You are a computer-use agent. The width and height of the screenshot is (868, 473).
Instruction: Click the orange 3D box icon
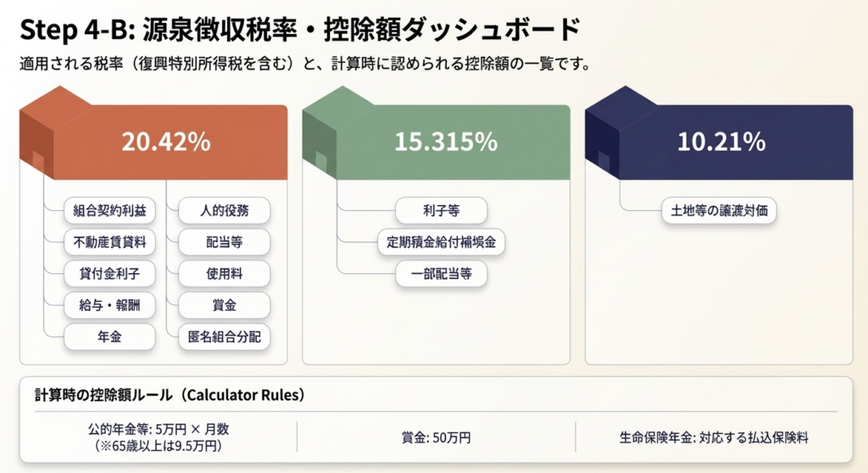pos(40,136)
